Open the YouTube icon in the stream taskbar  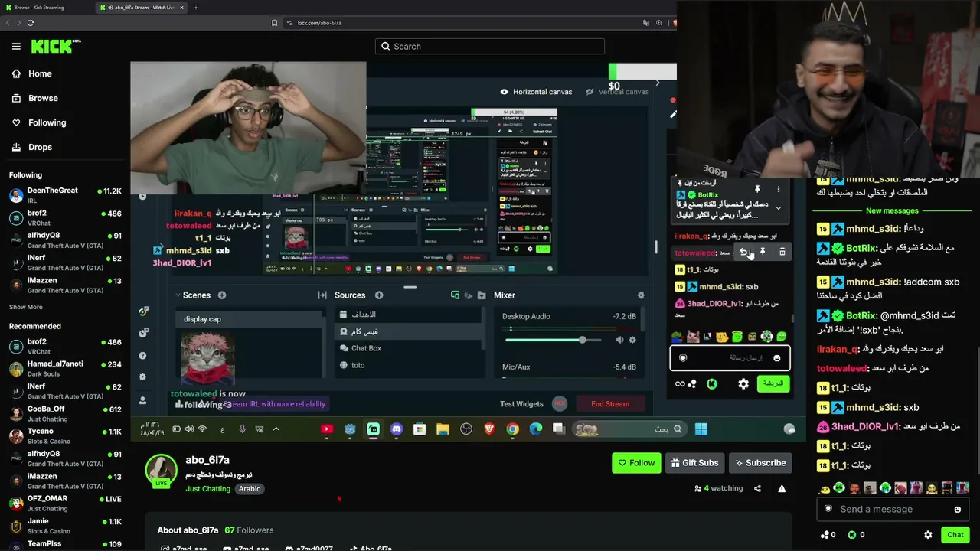coord(327,429)
